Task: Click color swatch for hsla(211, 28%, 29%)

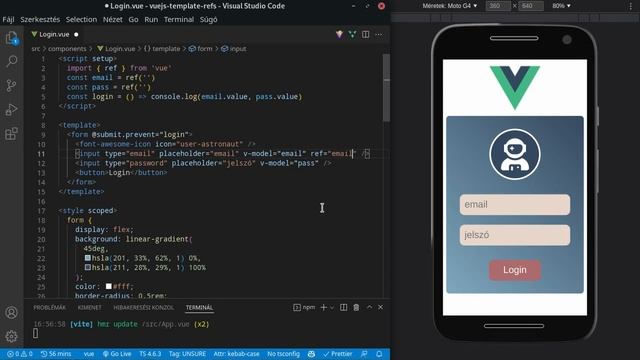Action: (x=88, y=267)
